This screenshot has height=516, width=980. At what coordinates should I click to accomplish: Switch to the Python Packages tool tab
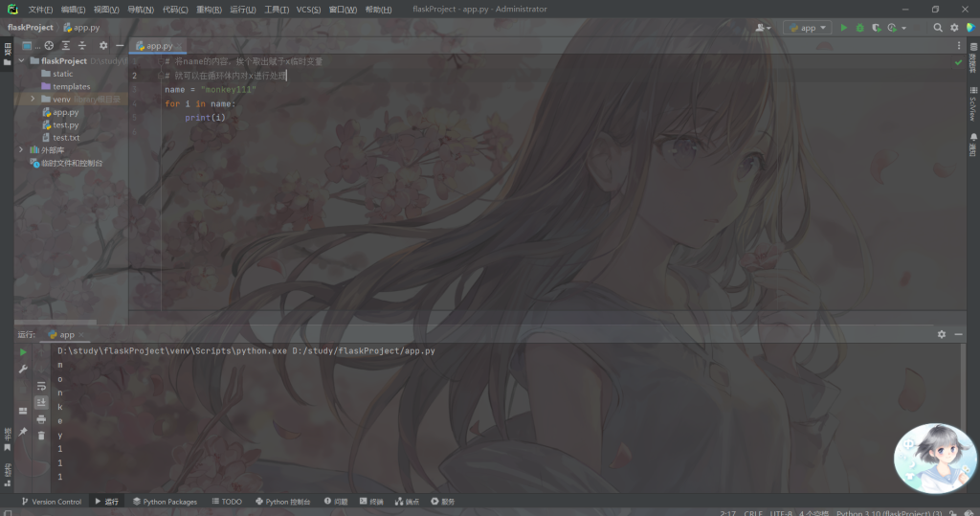pos(165,502)
